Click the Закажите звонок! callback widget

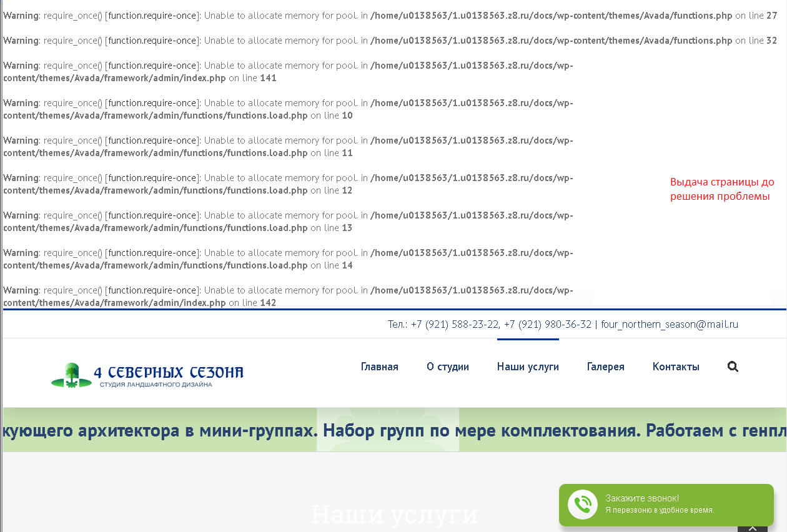coord(666,505)
